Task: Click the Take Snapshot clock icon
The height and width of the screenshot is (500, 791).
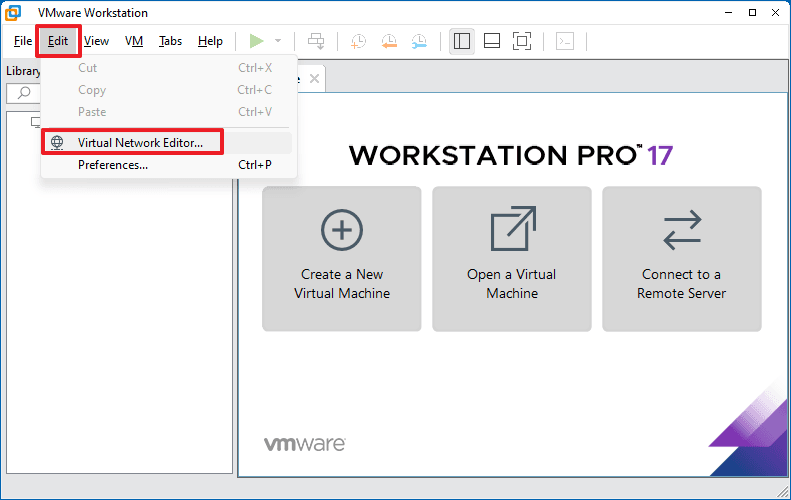Action: click(x=358, y=41)
